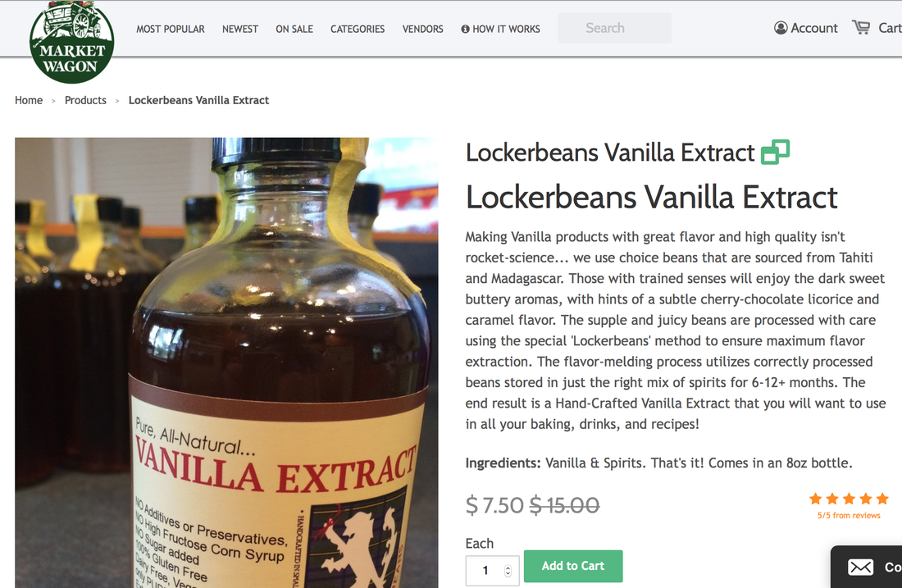Click the info icon beside How It Works
902x588 pixels.
(x=465, y=29)
